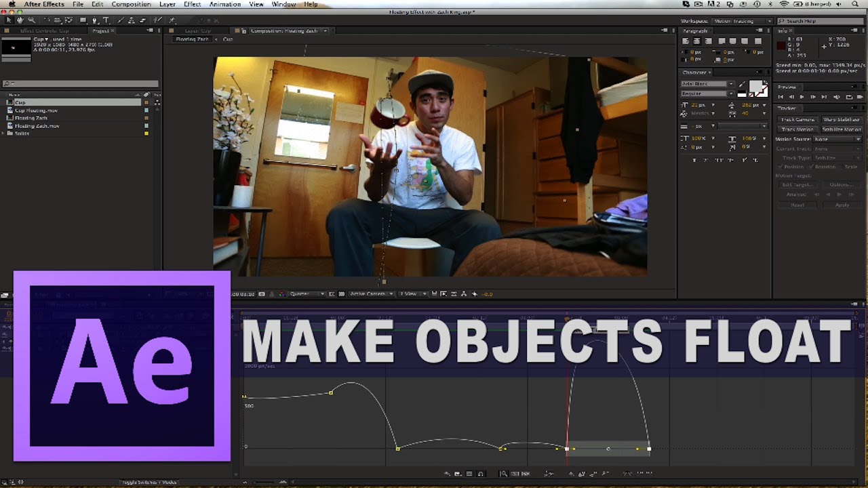The width and height of the screenshot is (868, 488).
Task: Open the Workspace dropdown
Action: [744, 21]
